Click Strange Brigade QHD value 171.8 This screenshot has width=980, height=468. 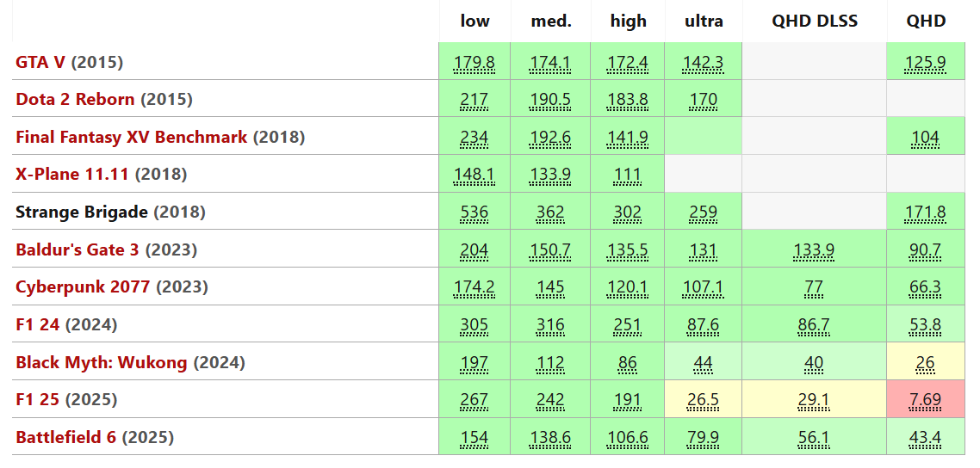pos(927,212)
